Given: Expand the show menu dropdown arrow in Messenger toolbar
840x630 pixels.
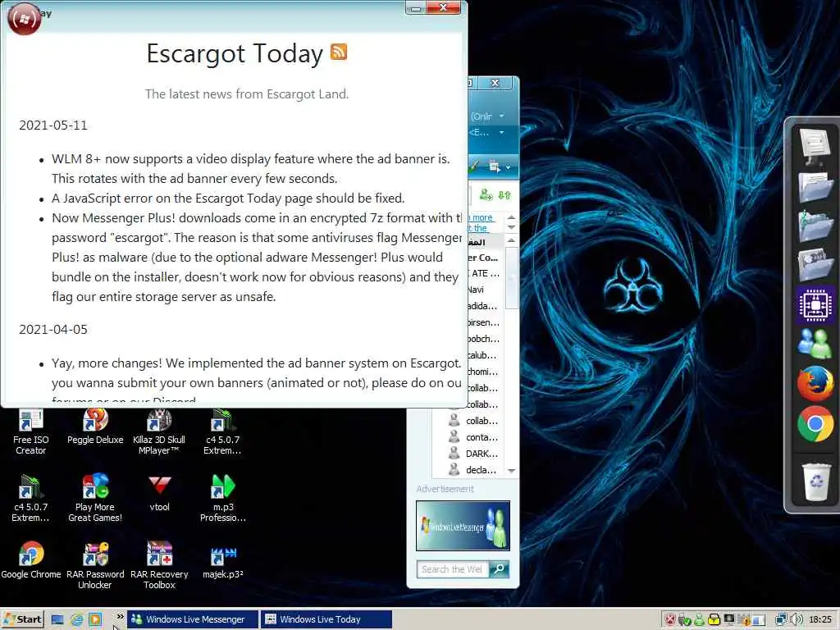Looking at the screenshot, I should click(508, 167).
